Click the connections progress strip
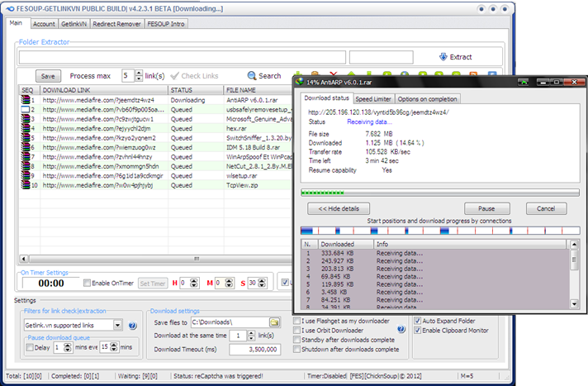 point(440,231)
